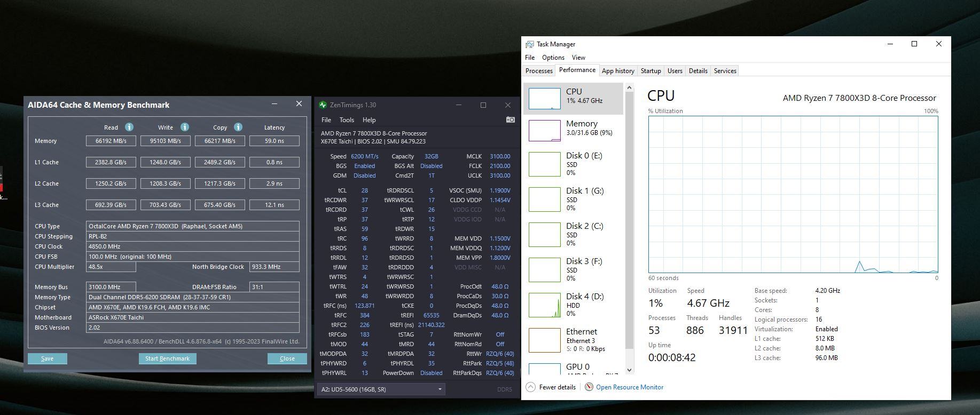980x415 pixels.
Task: Click the 4.67 GHz Speed value
Action: [x=708, y=303]
